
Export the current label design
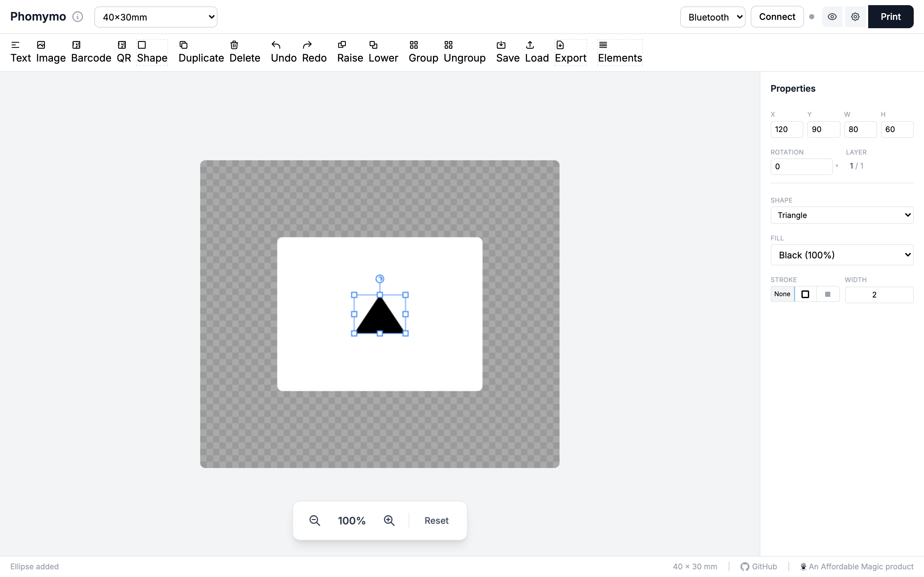click(570, 52)
